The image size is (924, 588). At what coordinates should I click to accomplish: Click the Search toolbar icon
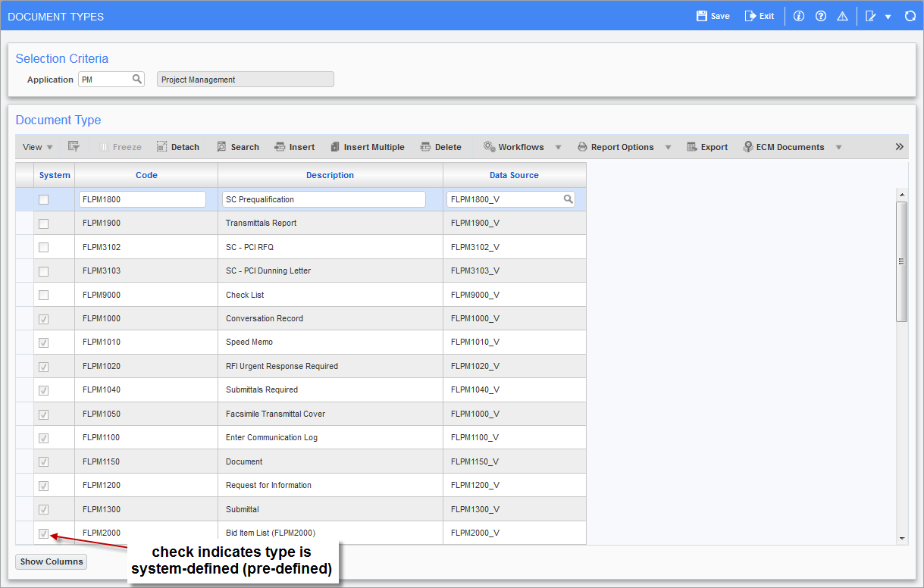pos(221,147)
